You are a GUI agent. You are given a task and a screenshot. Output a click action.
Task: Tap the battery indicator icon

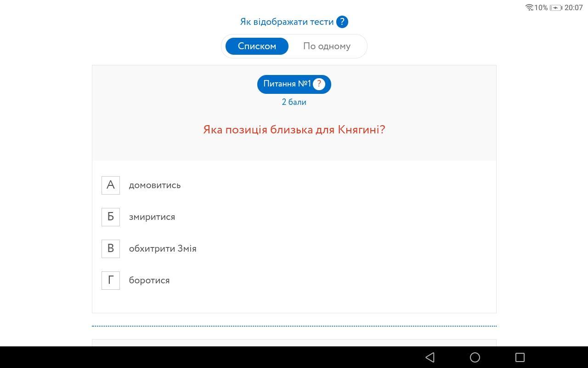click(556, 7)
